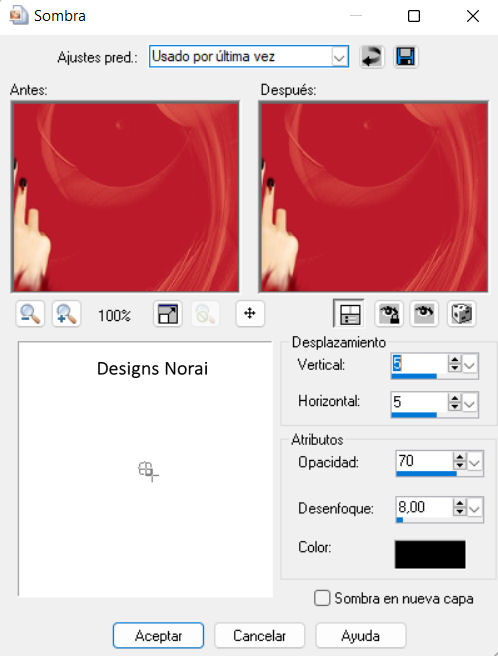
Task: Click the pan navigate arrows icon
Action: pos(250,313)
